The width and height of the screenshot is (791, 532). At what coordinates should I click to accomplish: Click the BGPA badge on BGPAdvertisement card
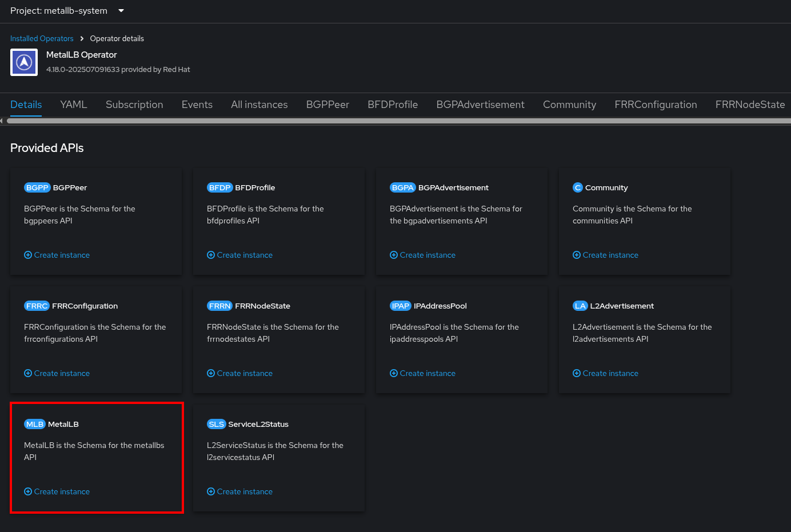click(403, 187)
